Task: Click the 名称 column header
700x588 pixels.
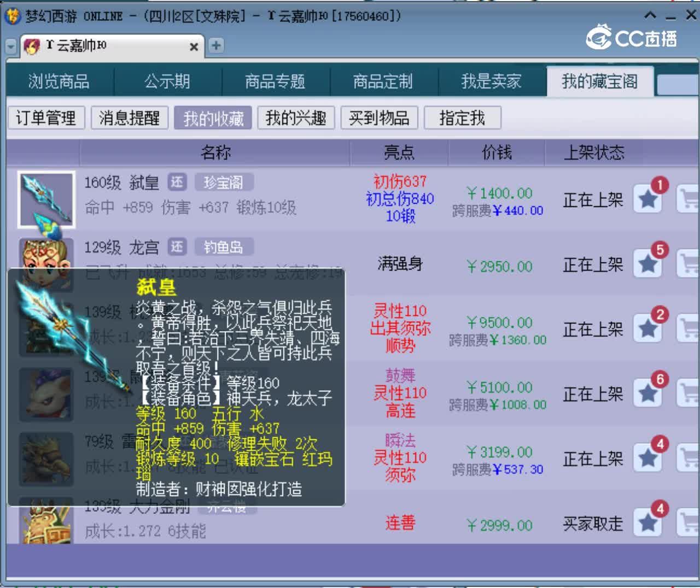Action: 215,152
